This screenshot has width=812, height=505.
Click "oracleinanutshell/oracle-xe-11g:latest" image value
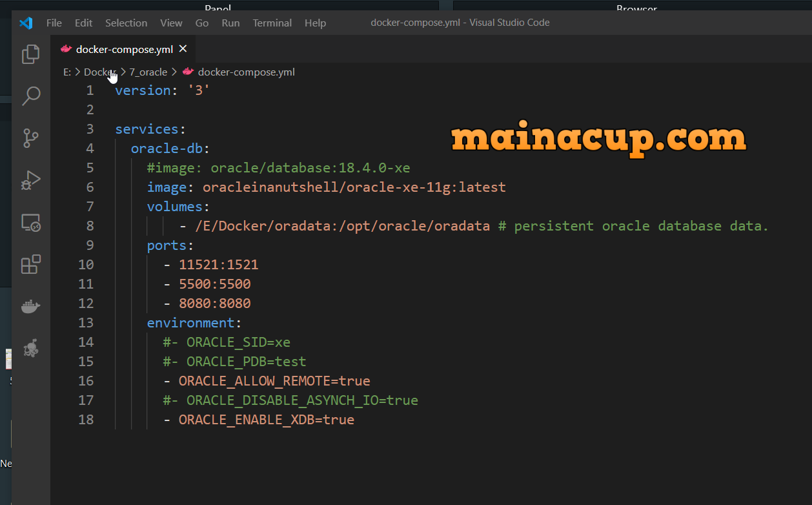[354, 187]
